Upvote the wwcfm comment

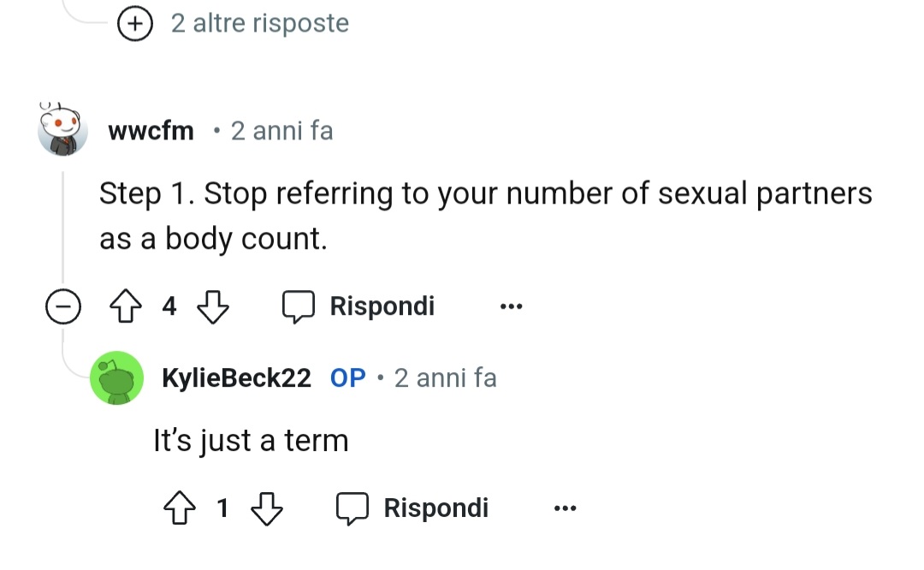125,306
